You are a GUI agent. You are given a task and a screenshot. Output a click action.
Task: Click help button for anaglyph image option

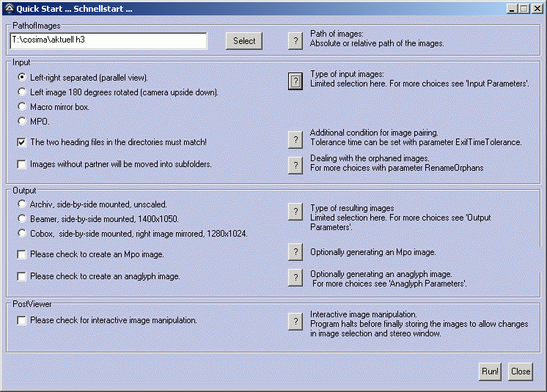coord(295,276)
